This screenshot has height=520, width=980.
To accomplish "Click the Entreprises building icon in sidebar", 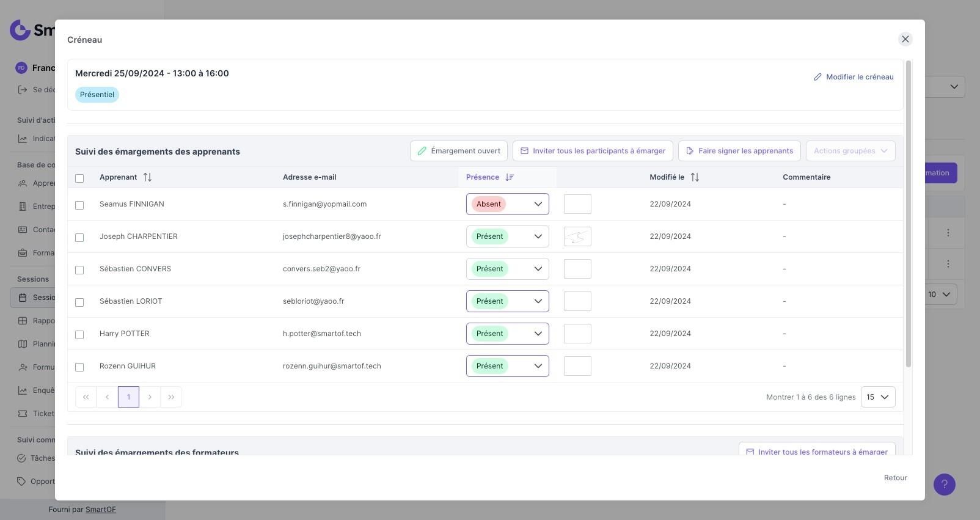I will 23,207.
